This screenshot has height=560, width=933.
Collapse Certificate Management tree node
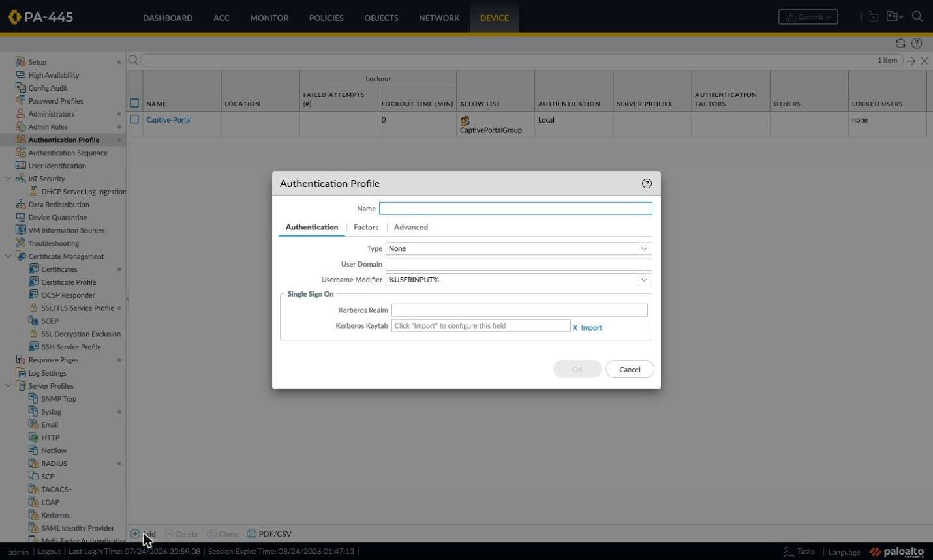click(8, 256)
